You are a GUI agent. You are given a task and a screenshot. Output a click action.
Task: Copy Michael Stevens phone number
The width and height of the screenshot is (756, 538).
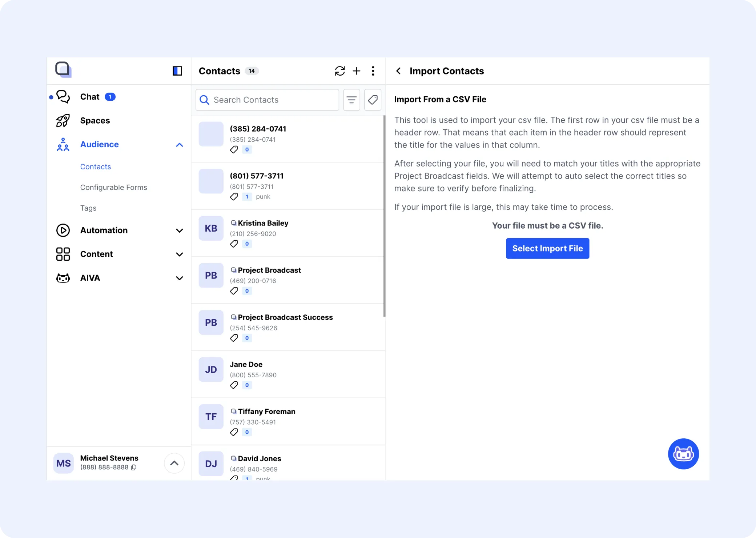(x=134, y=467)
